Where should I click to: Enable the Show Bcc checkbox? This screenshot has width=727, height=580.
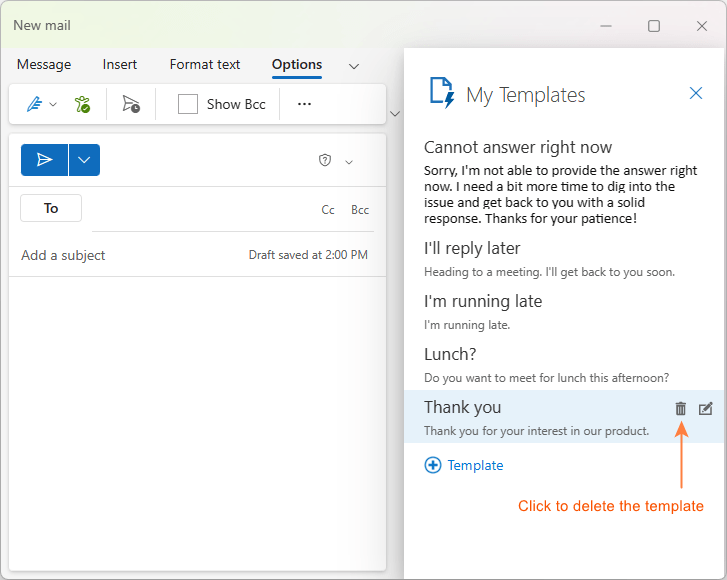tap(188, 104)
